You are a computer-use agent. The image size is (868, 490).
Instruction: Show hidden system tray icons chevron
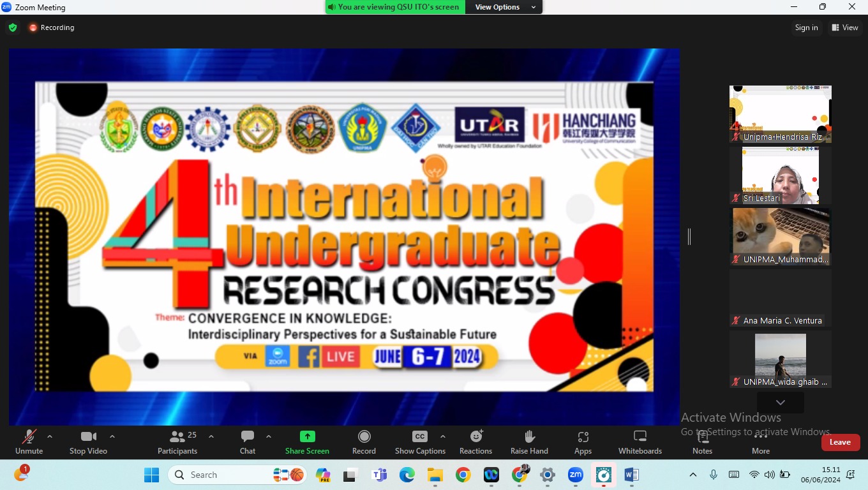click(693, 475)
